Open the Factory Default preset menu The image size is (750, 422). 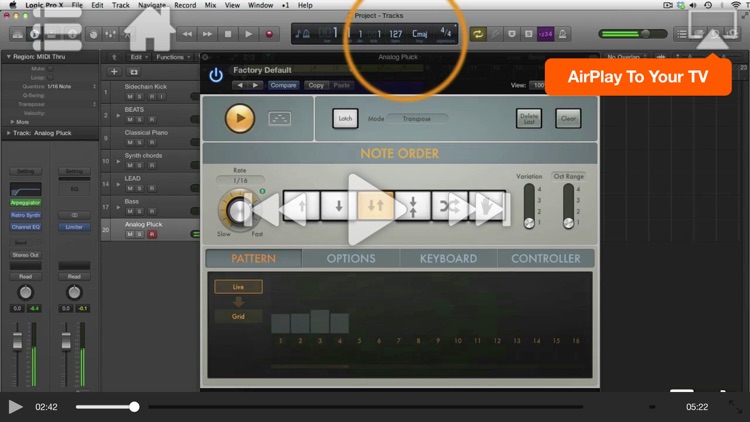[262, 70]
